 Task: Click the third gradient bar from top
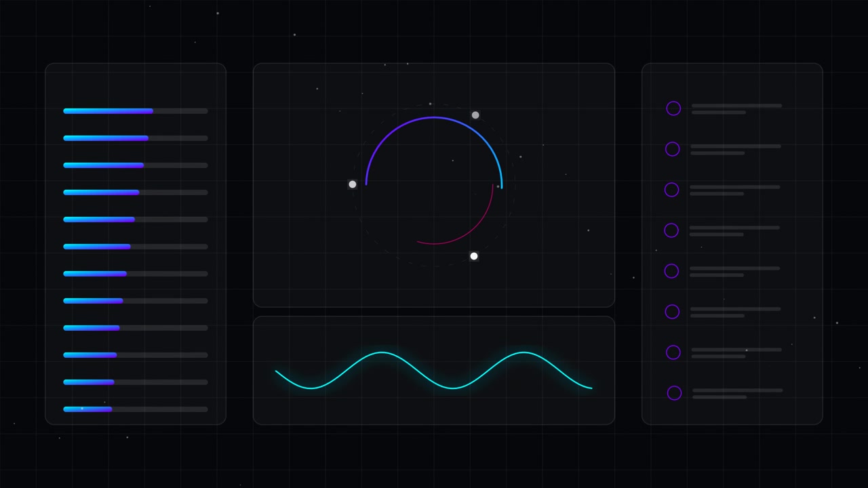click(136, 165)
